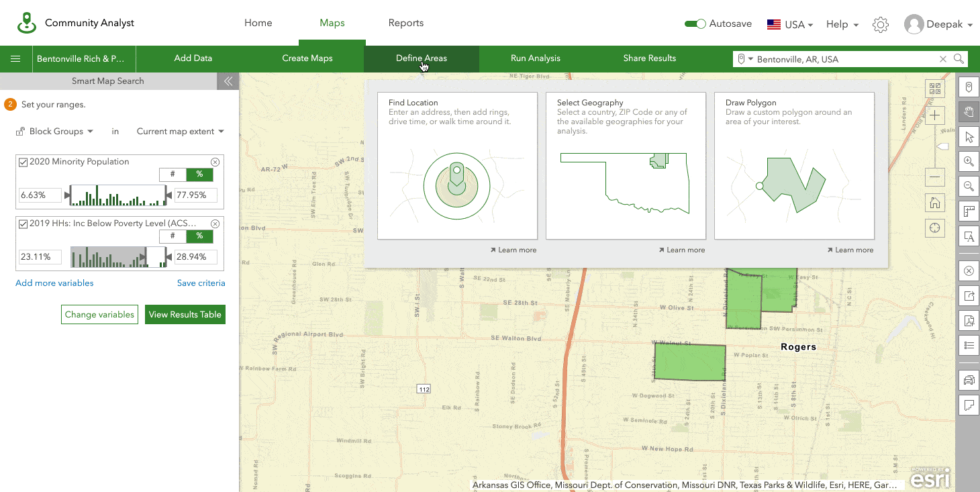
Task: Open the basemap gallery grid icon
Action: 935,89
